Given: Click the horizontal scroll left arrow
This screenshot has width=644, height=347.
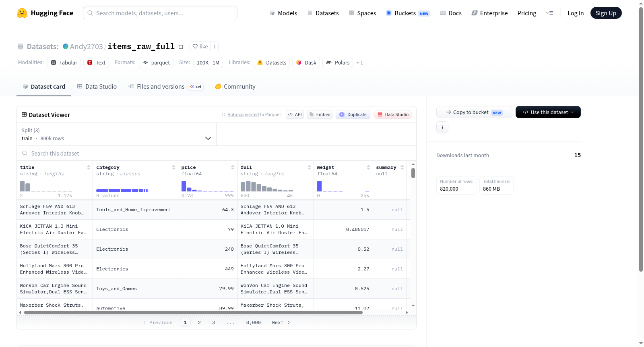Looking at the screenshot, I should point(20,312).
